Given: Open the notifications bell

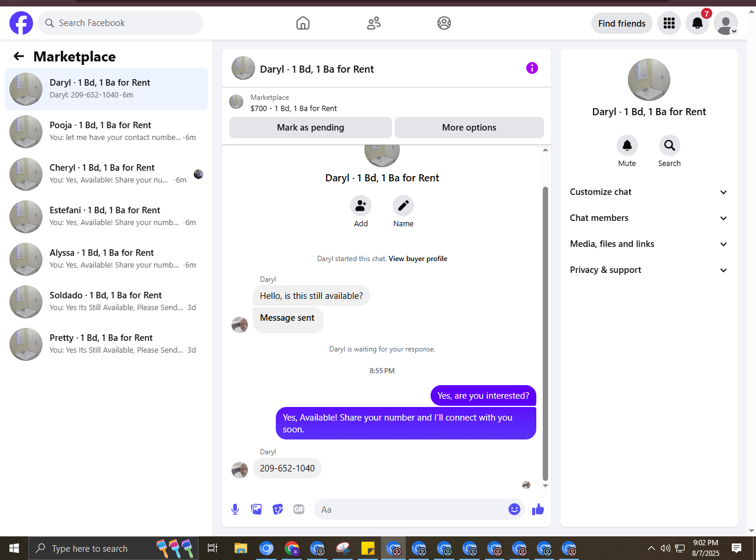Looking at the screenshot, I should (x=698, y=23).
